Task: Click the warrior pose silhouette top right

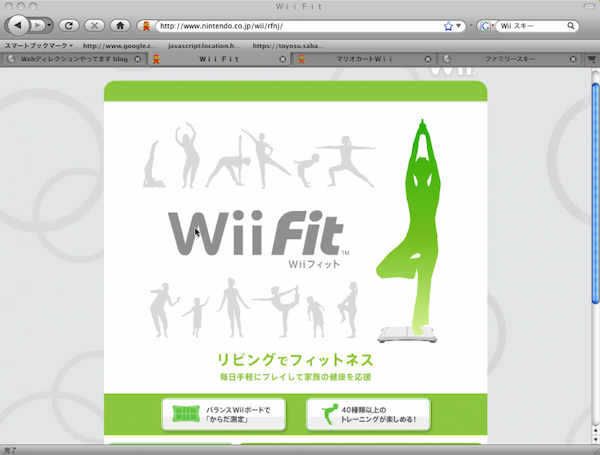Action: [x=347, y=161]
